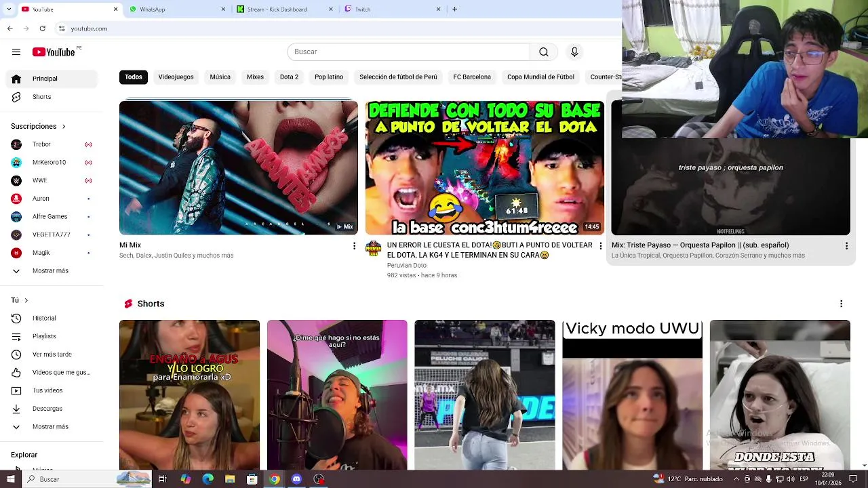
Task: Select the Dota 2 filter chip
Action: point(289,77)
